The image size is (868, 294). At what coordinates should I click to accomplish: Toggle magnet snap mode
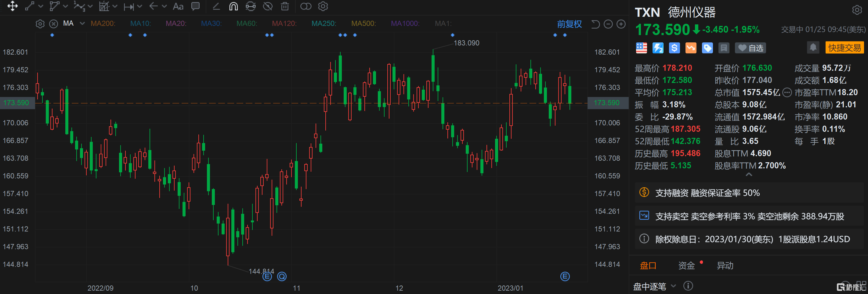(x=233, y=6)
